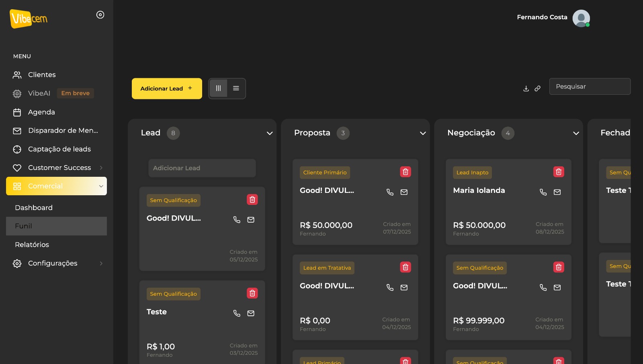Open VibeAI menu item

tap(56, 93)
